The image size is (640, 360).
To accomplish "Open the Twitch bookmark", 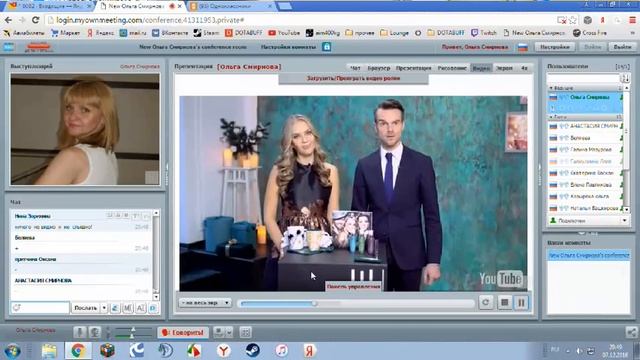I will coord(484,33).
